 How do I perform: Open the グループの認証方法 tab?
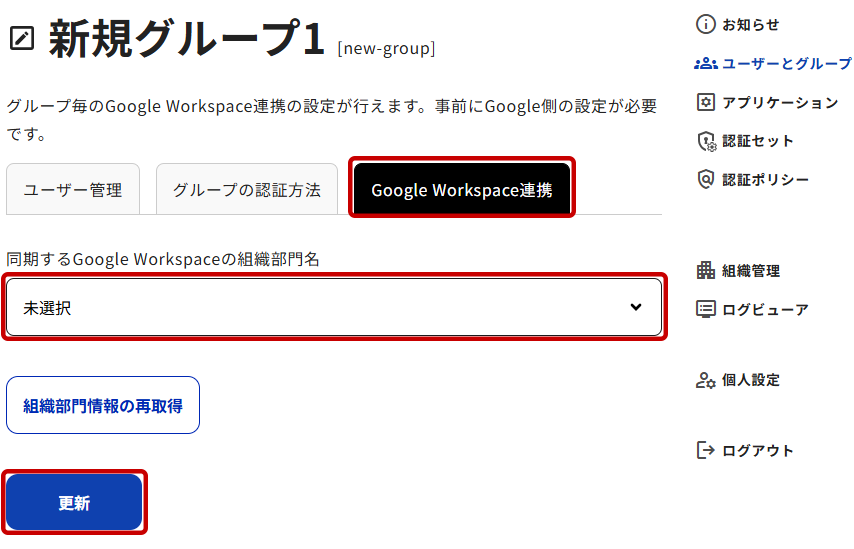click(246, 190)
